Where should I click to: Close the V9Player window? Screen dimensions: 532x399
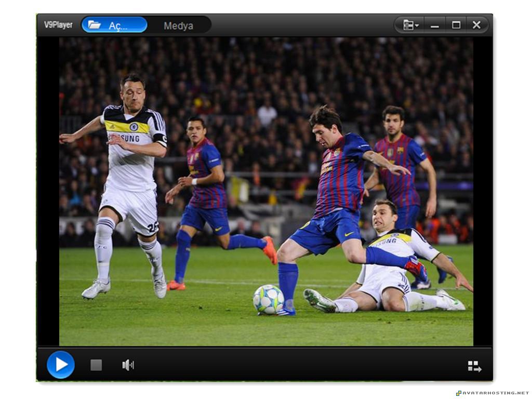pos(476,24)
